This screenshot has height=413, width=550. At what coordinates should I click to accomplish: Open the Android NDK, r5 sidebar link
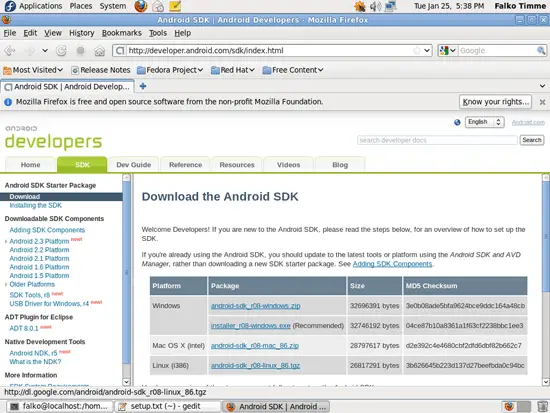(x=33, y=353)
